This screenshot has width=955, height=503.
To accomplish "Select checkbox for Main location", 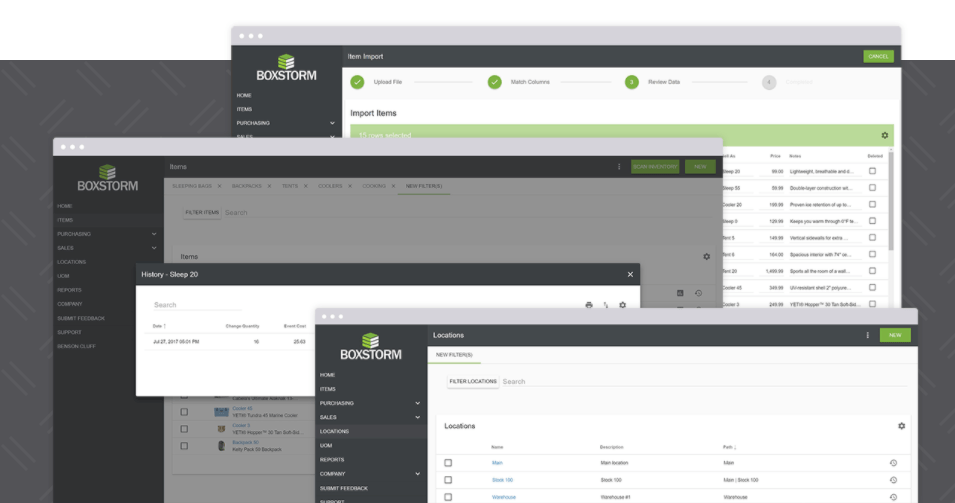I will (x=448, y=463).
